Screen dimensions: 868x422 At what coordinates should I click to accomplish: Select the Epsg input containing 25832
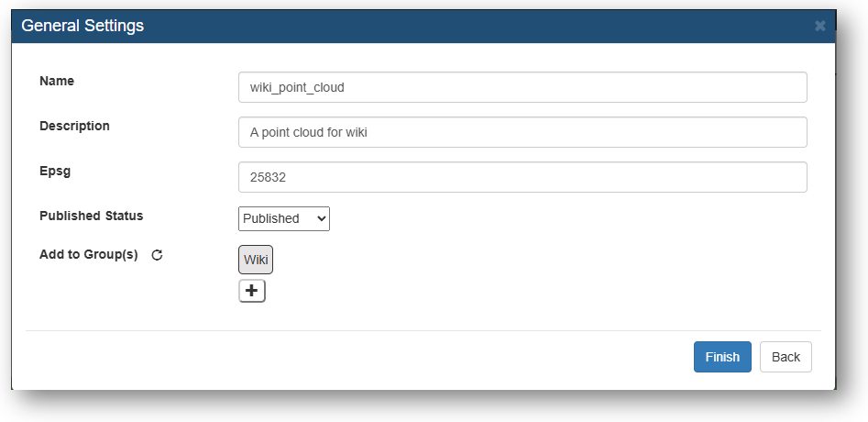tap(522, 177)
